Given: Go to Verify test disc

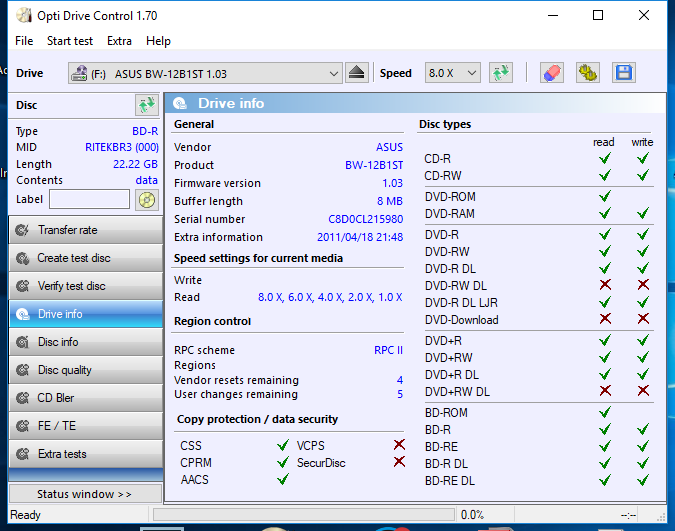Looking at the screenshot, I should tap(86, 286).
